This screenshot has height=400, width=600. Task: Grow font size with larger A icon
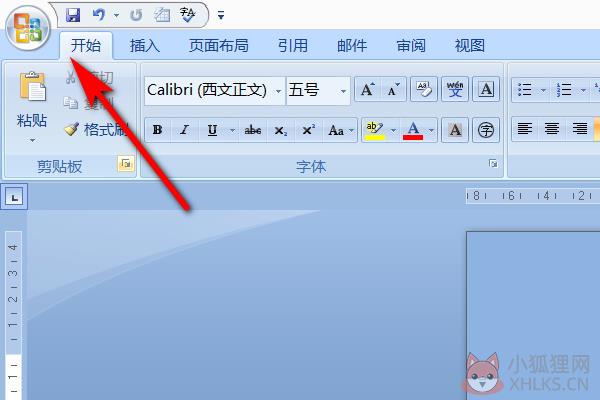367,90
